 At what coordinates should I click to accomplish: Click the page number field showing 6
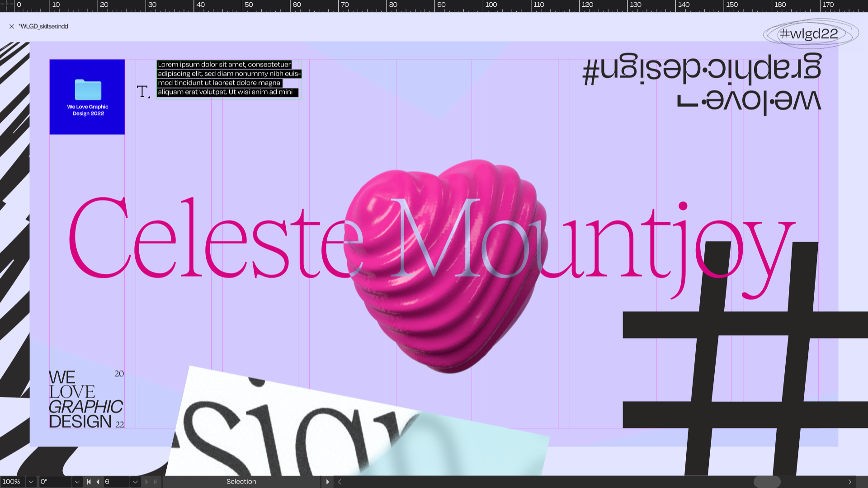pyautogui.click(x=117, y=482)
